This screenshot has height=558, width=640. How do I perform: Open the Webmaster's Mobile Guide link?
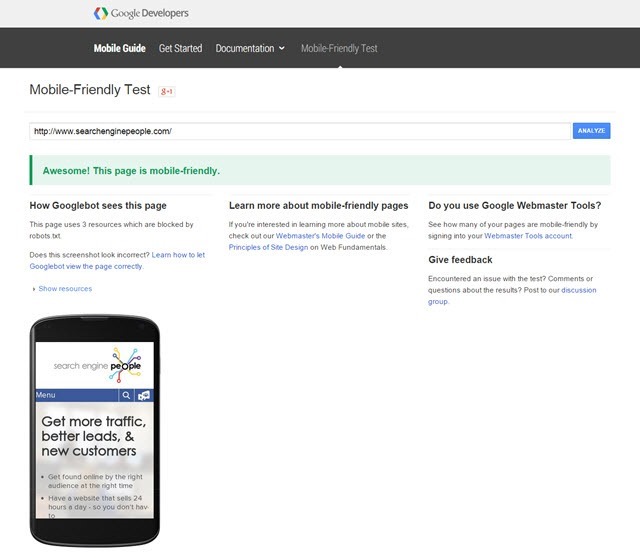[x=321, y=236]
